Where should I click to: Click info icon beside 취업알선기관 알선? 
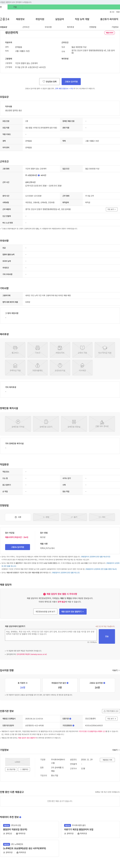[x=68, y=683]
